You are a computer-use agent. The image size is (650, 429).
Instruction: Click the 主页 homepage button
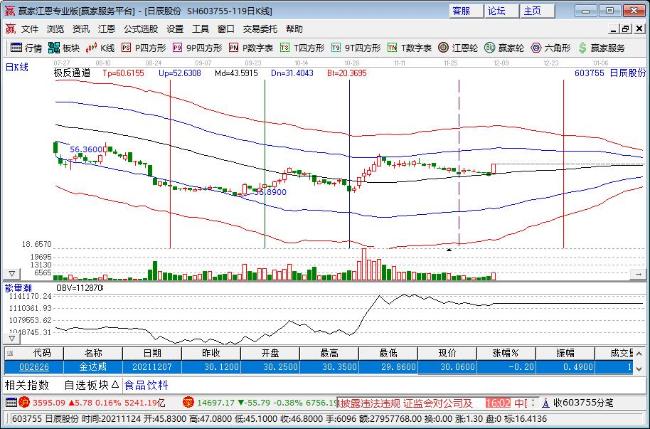point(538,11)
